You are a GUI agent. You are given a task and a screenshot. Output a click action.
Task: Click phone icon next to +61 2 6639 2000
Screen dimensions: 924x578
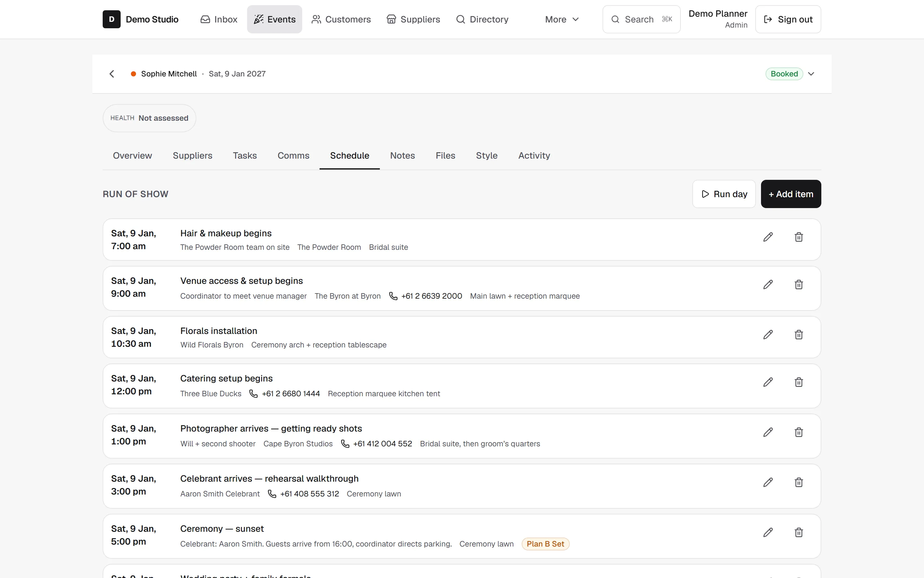[393, 296]
